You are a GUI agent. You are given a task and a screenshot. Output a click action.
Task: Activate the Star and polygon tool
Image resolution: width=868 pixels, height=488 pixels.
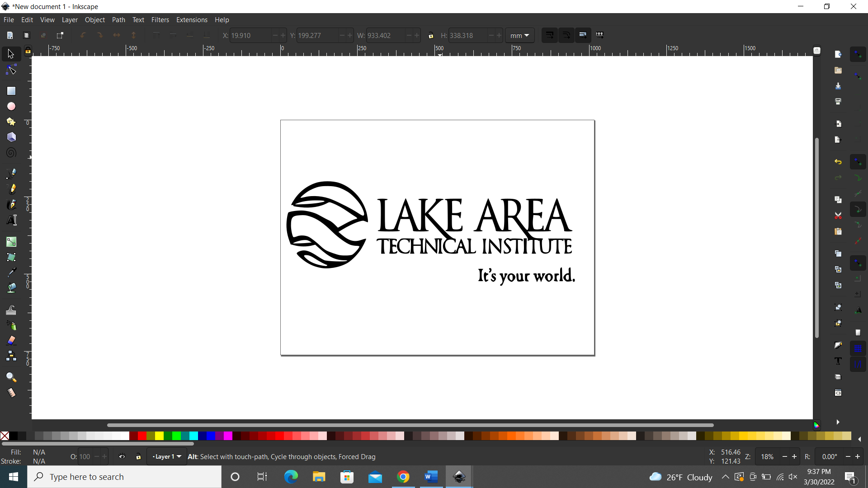tap(10, 122)
